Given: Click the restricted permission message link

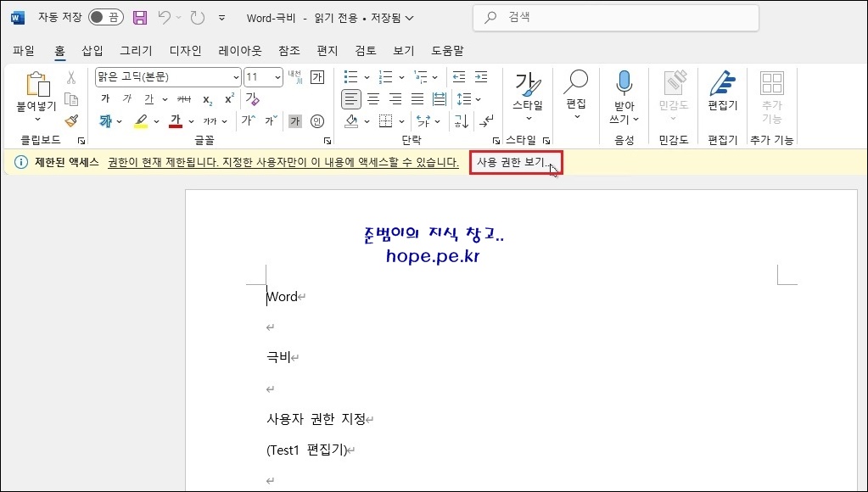Looking at the screenshot, I should (x=283, y=163).
